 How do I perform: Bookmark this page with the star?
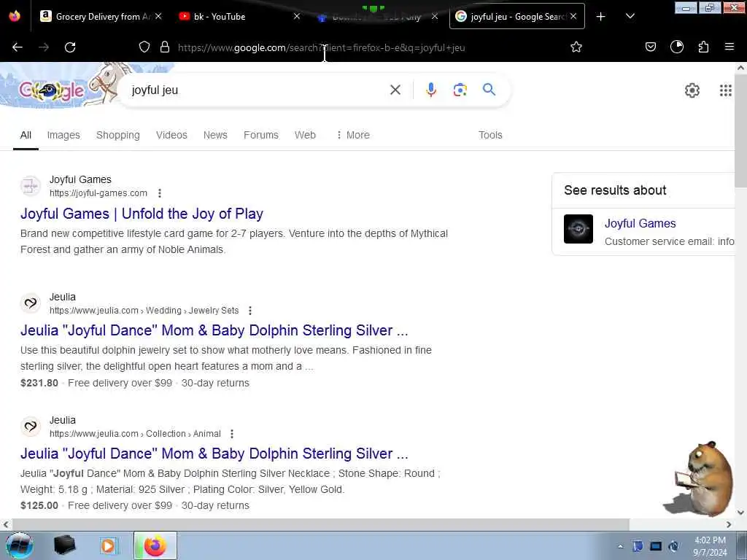[x=576, y=47]
